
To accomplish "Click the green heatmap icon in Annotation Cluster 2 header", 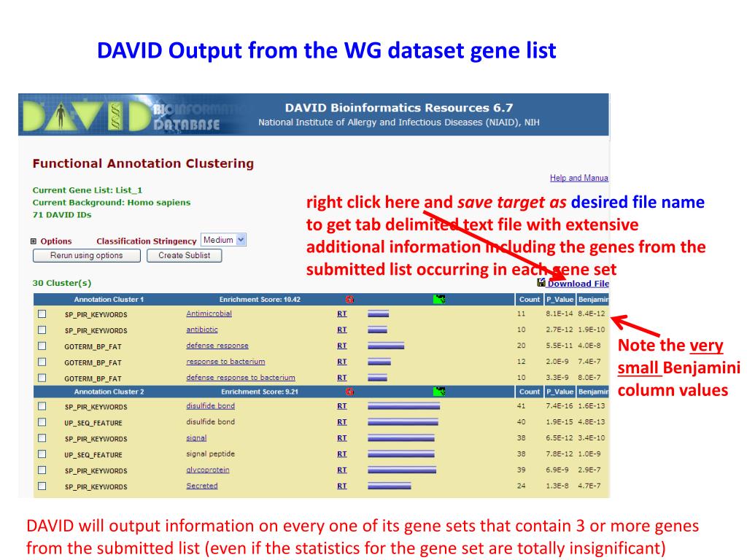I will click(439, 392).
